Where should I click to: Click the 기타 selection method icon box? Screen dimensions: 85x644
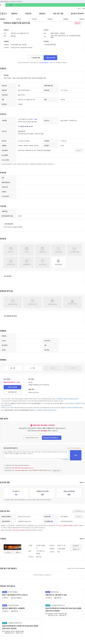[x=72, y=368]
